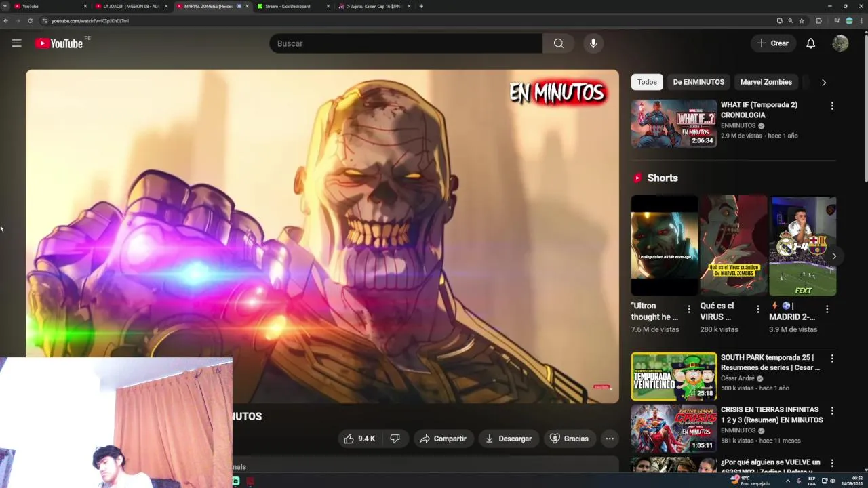Open the Chrome profile avatar
The width and height of the screenshot is (868, 488).
point(849,21)
